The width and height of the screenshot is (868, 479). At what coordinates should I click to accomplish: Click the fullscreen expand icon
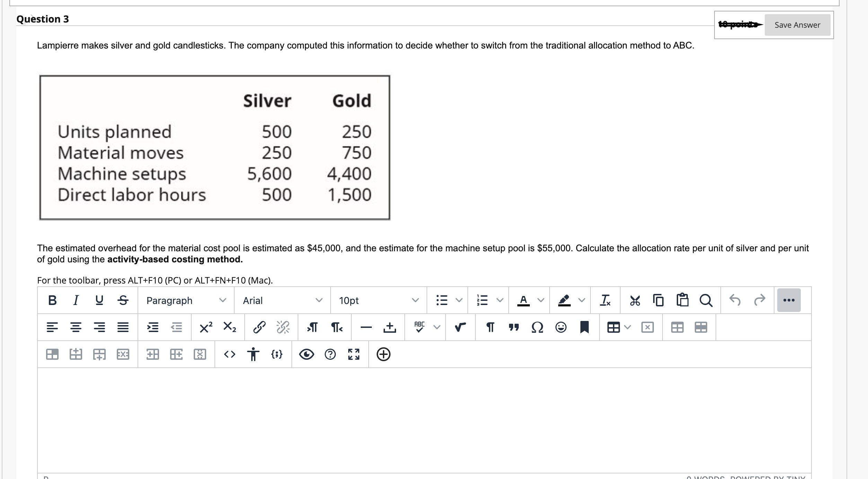353,354
